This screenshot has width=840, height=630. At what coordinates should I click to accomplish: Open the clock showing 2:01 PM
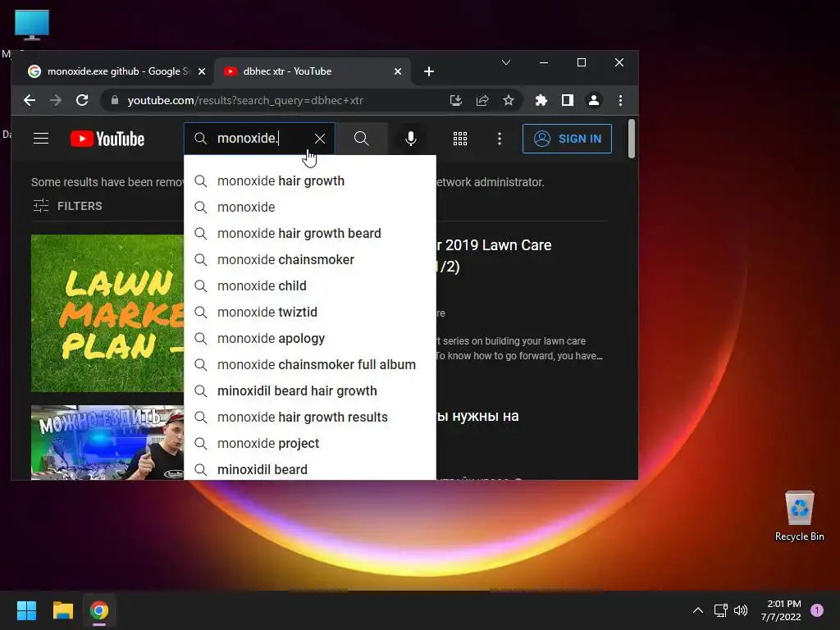click(x=781, y=610)
